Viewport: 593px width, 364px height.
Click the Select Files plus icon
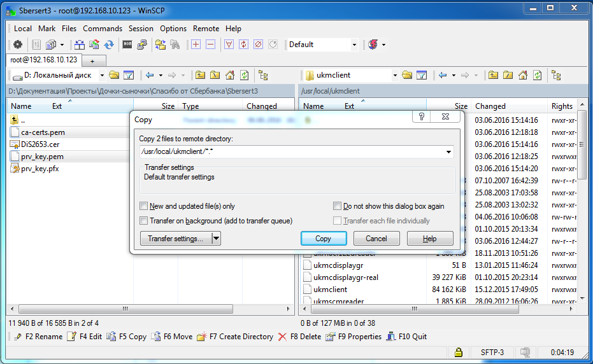point(196,45)
